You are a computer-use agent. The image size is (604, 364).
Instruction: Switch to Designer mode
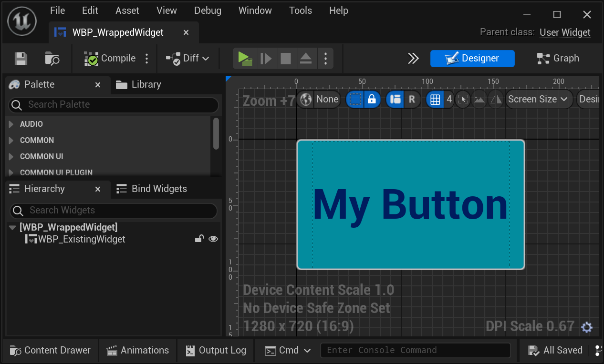tap(472, 59)
